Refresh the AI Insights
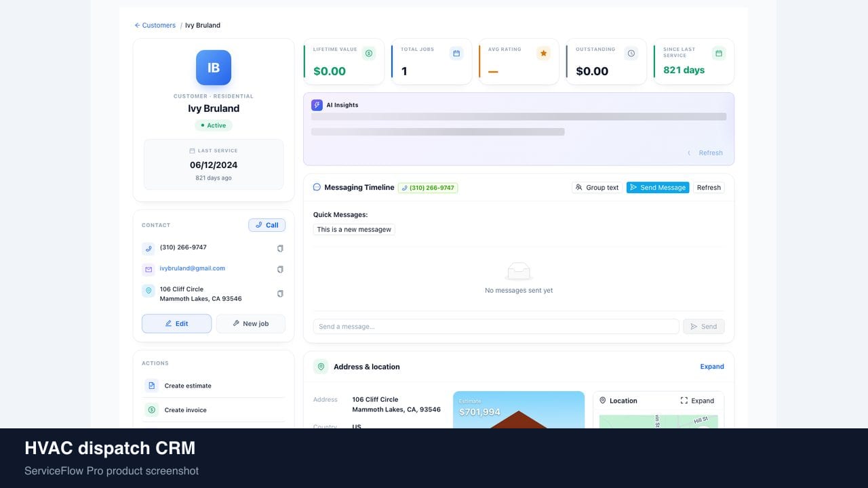Viewport: 868px width, 488px height. click(705, 153)
